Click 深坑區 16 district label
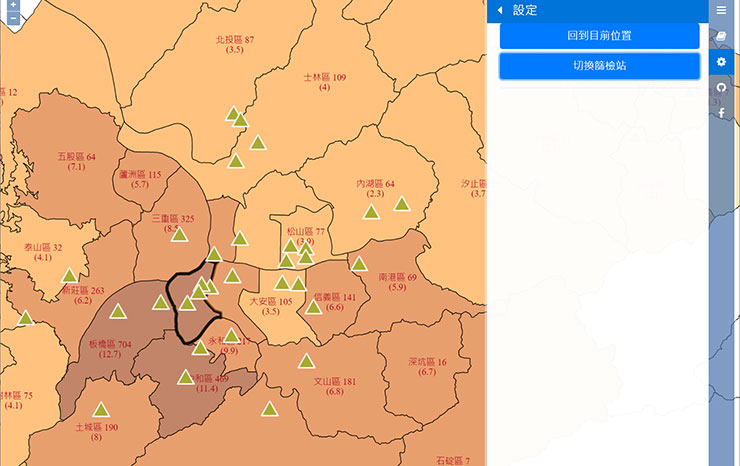This screenshot has width=740, height=466. coord(427,362)
